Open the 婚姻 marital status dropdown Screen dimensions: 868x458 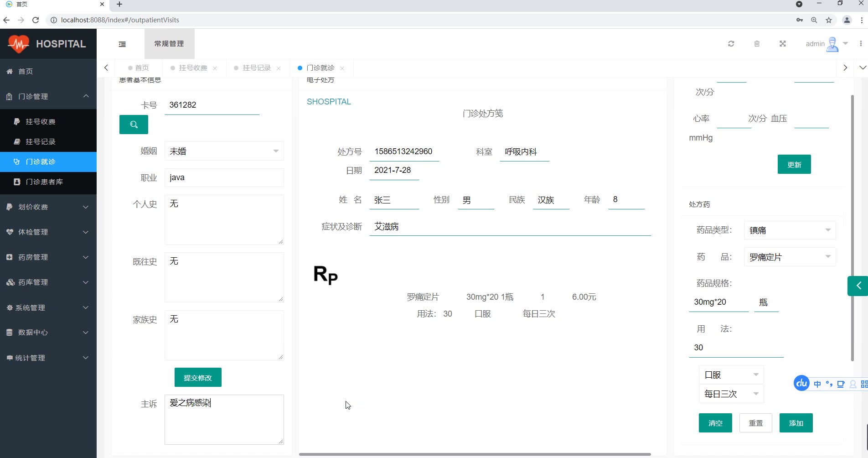coord(224,151)
